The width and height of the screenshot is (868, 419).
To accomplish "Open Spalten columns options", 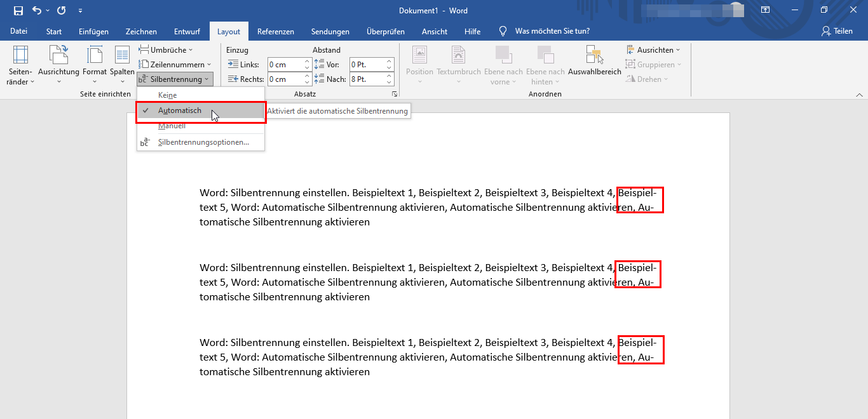I will tap(122, 65).
